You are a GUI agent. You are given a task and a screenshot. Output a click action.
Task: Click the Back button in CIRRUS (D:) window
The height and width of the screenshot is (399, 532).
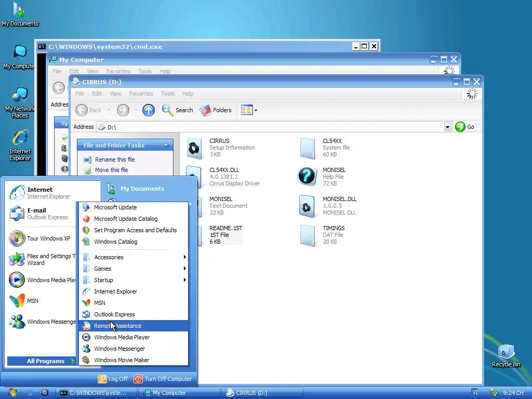(x=89, y=110)
